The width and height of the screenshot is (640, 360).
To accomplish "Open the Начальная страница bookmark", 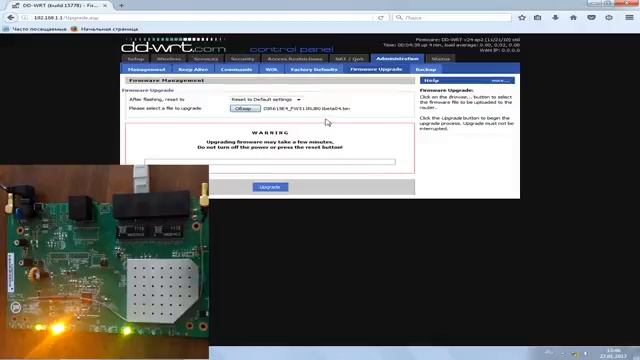I will pos(104,29).
